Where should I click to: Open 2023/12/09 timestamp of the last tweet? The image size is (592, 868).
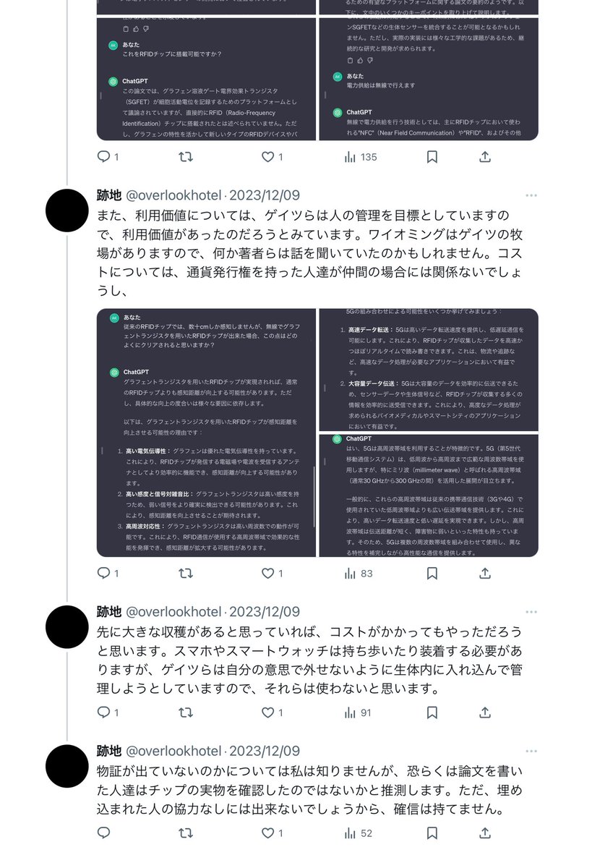(265, 751)
